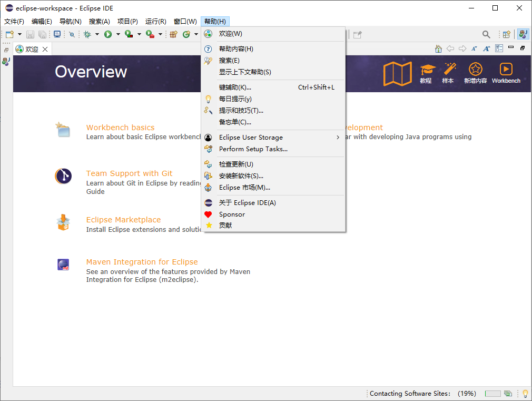Image resolution: width=532 pixels, height=401 pixels.
Task: Open the 搜索(A) menu
Action: tap(100, 22)
